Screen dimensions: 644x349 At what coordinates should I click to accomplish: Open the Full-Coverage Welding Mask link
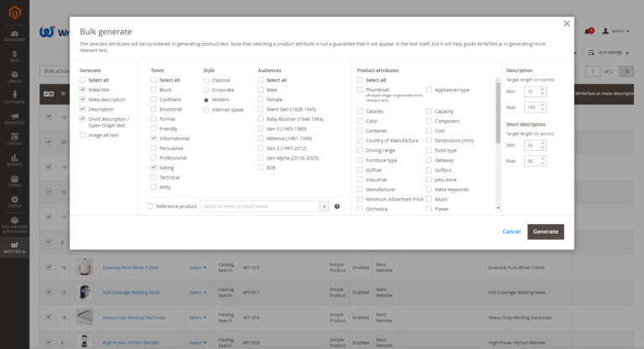click(x=131, y=293)
